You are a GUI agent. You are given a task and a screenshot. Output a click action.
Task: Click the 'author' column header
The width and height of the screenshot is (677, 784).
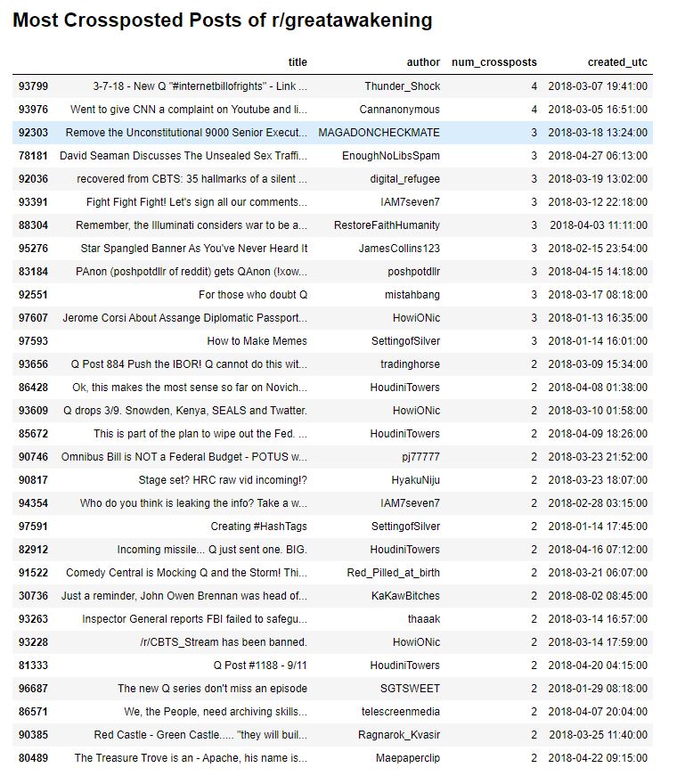point(423,62)
